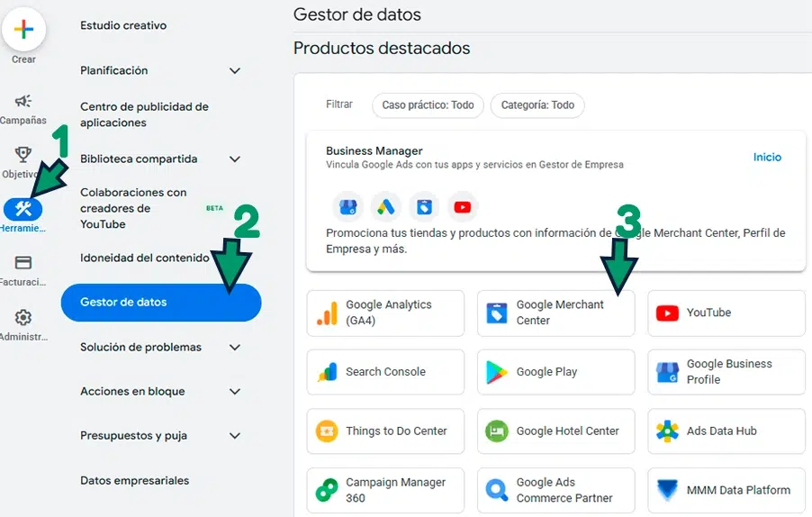The image size is (812, 517).
Task: Click the Google Hotel Center bed icon
Action: (497, 431)
